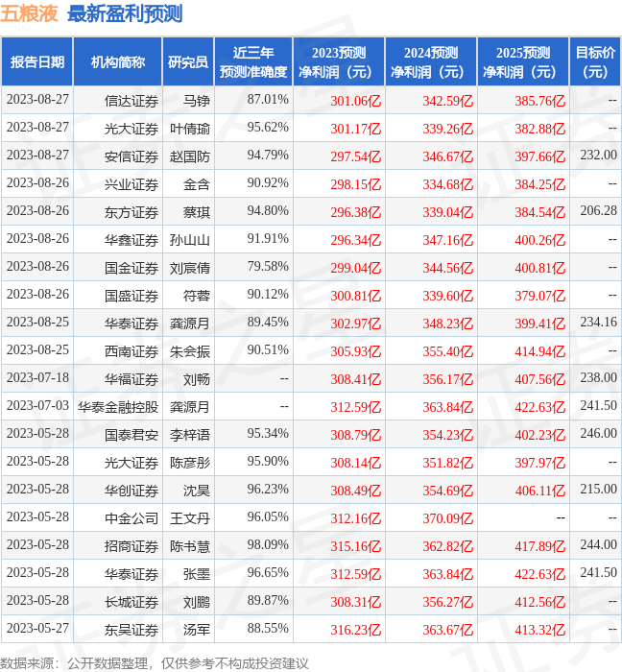Click researcher name 陈彦彤
Screen dimensions: 622x672
(x=190, y=464)
